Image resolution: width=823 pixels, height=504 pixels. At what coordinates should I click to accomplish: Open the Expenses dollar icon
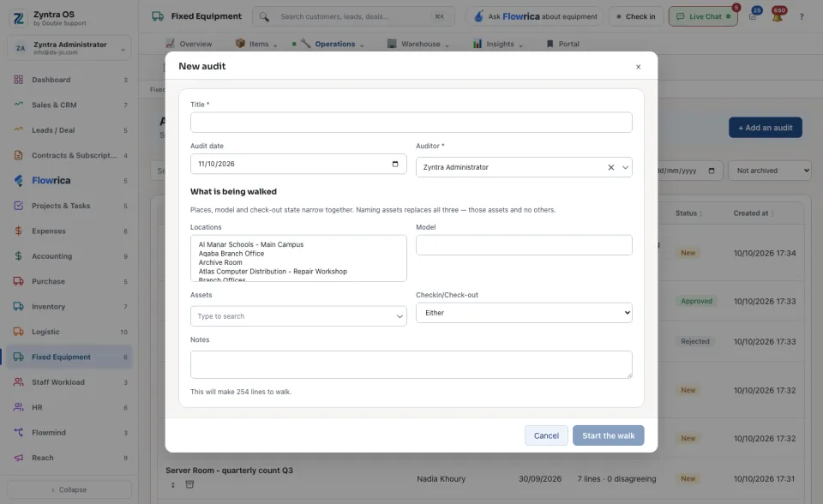point(18,231)
